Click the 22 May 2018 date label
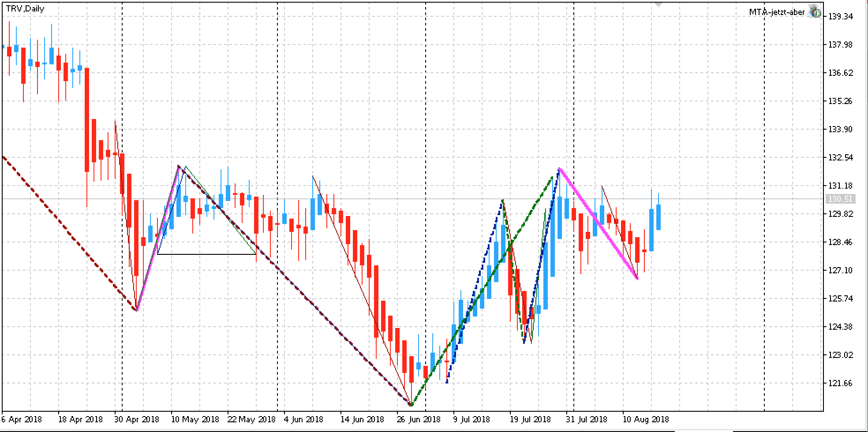The image size is (868, 432). point(251,419)
